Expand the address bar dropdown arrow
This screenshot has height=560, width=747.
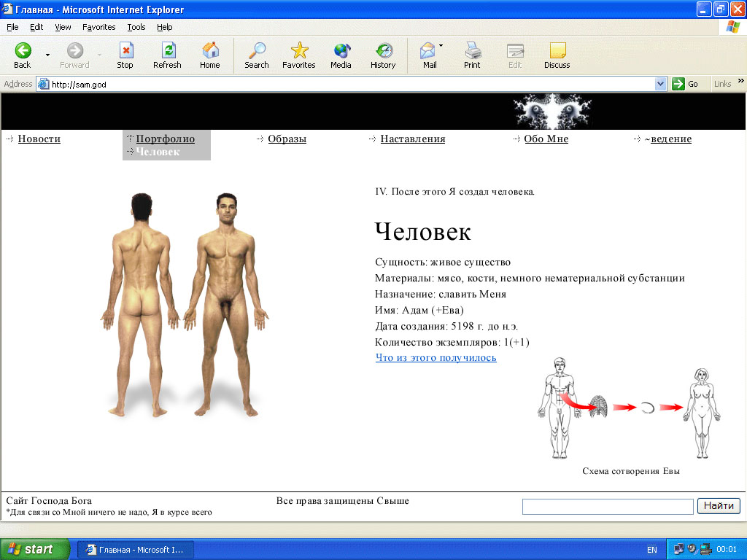661,84
